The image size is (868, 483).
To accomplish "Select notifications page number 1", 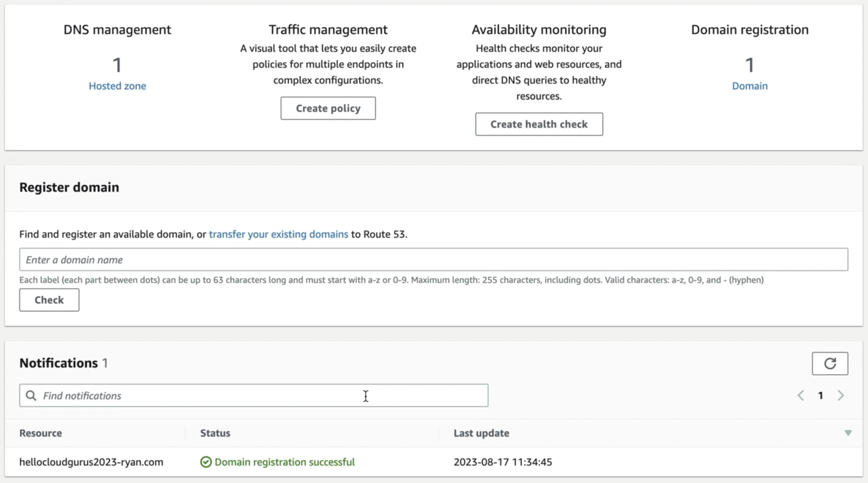I will coord(821,396).
